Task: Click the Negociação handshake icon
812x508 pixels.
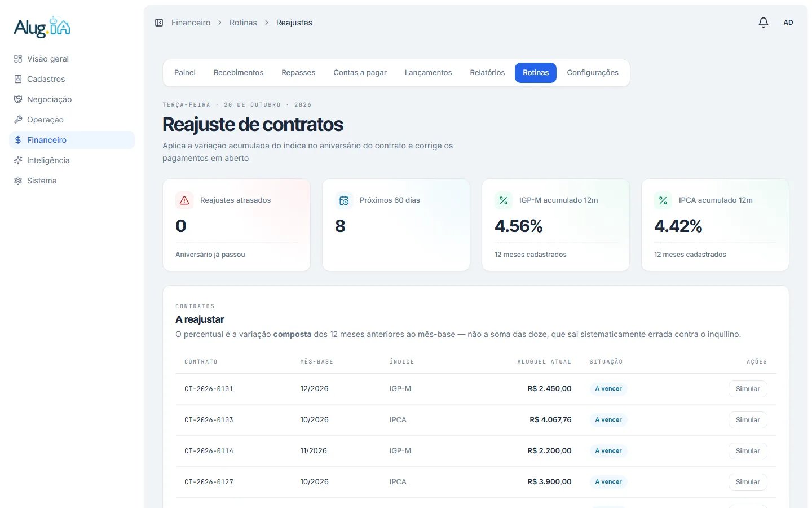Action: click(x=18, y=99)
